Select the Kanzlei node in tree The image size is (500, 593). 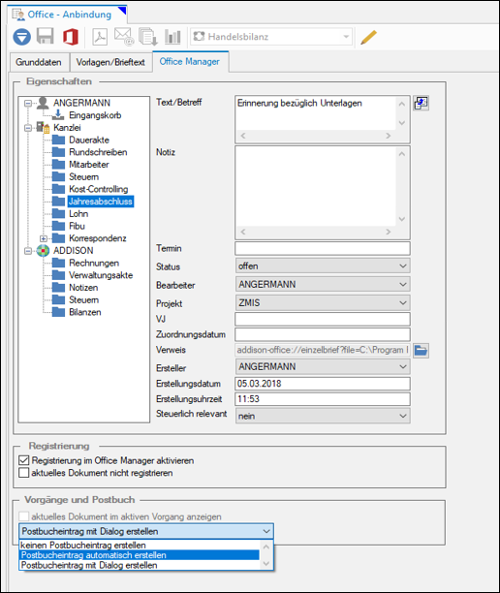[x=67, y=127]
